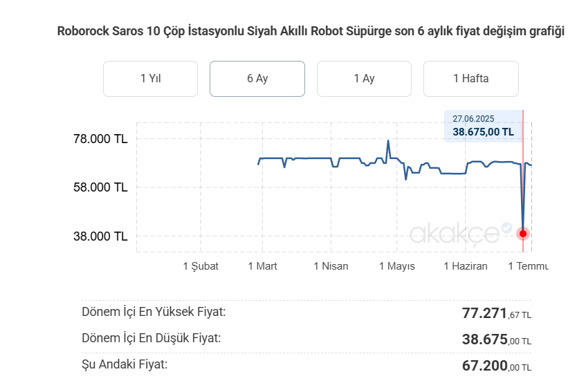586x392 pixels.
Task: Click the 1 Nisan axis label
Action: pos(331,266)
